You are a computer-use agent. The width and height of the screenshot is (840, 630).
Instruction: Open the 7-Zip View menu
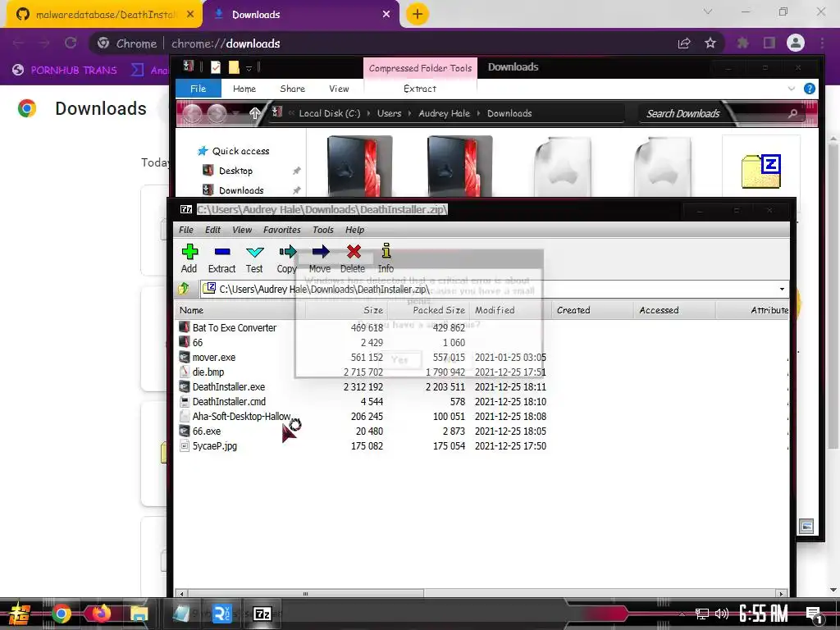tap(242, 230)
